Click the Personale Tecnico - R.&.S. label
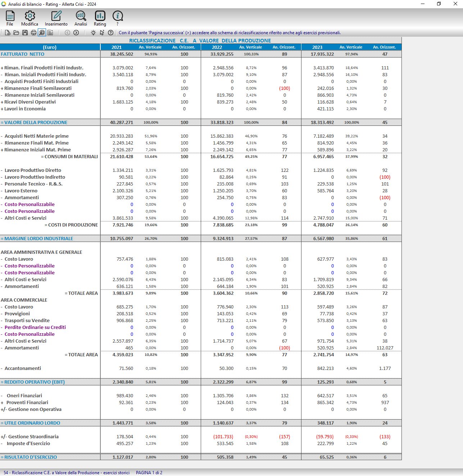This screenshot has height=476, width=463. [33, 184]
